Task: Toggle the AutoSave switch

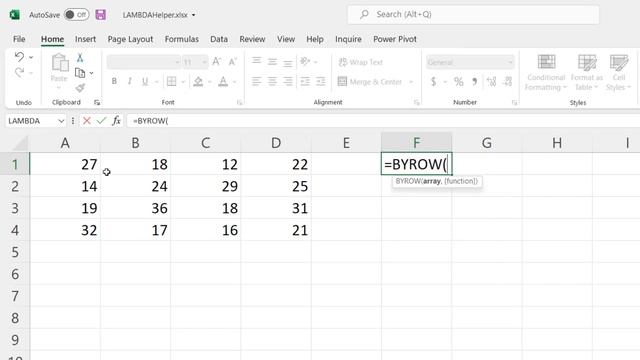Action: [x=76, y=15]
